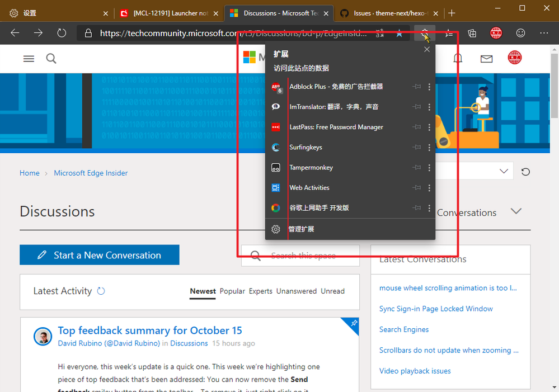Open more options for 谷歌上网助手 开发版

(429, 208)
